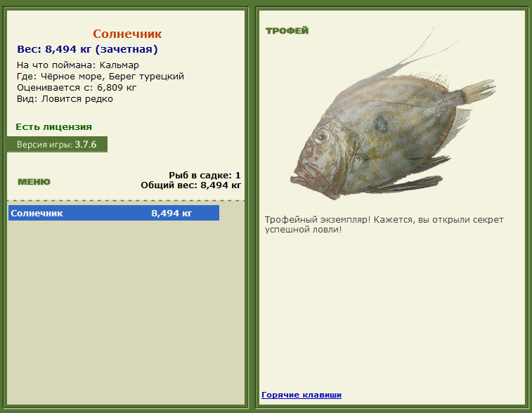Click the Общий вес: 8,494 кг total
532x413 pixels.
[190, 185]
